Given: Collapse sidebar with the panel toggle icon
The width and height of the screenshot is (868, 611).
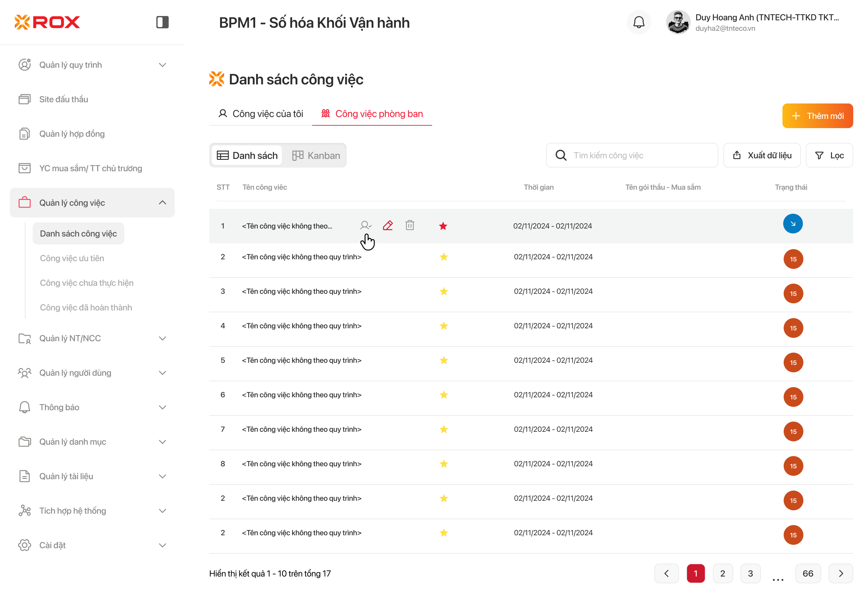Looking at the screenshot, I should point(162,22).
